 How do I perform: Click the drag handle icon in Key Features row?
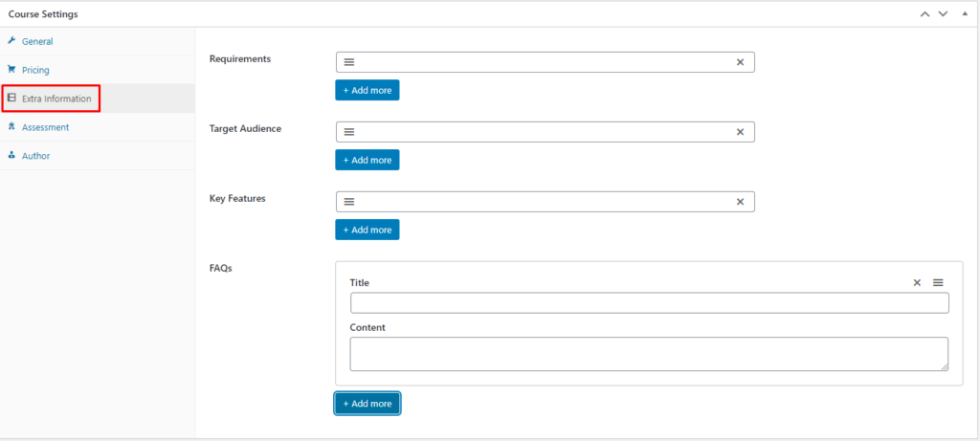click(x=349, y=202)
